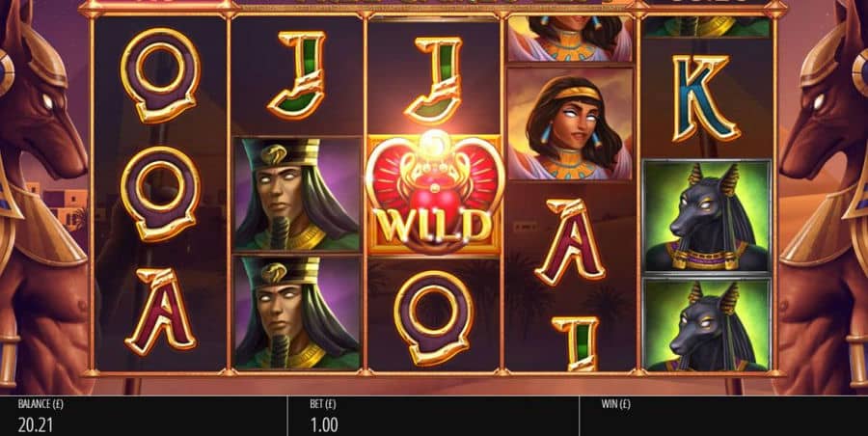Click the woman portrait symbol with gold headband
Viewport: 868px width, 436px height.
[570, 124]
